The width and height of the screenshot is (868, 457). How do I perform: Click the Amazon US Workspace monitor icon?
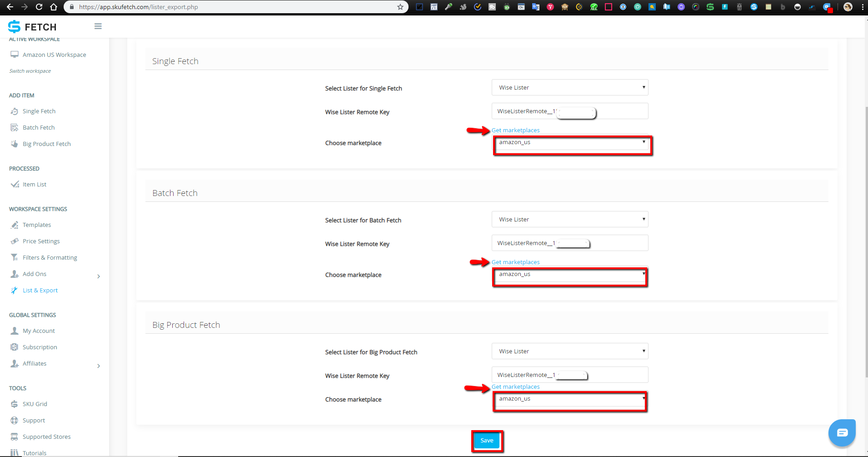(x=15, y=55)
